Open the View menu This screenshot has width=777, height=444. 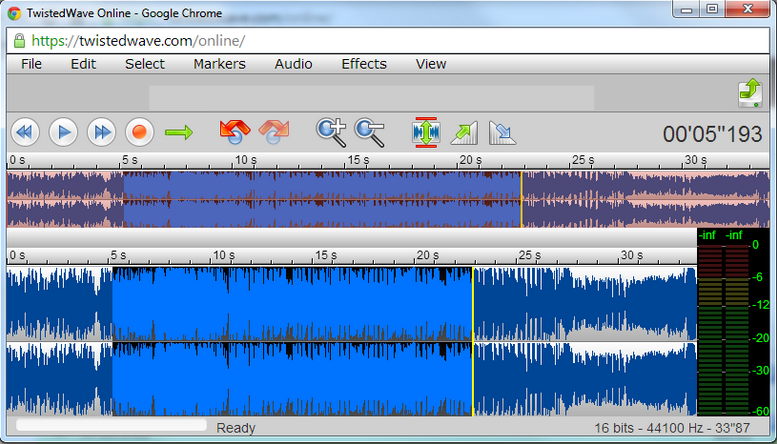[x=431, y=64]
